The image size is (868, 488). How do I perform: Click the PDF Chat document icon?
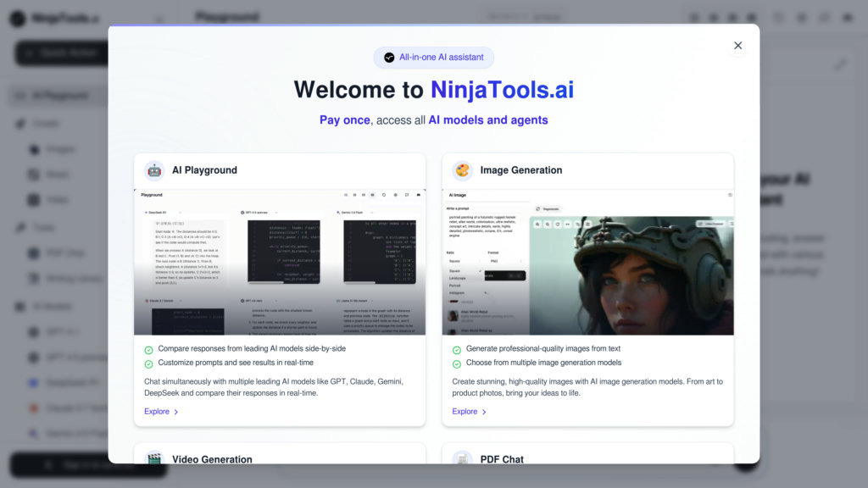coord(462,457)
